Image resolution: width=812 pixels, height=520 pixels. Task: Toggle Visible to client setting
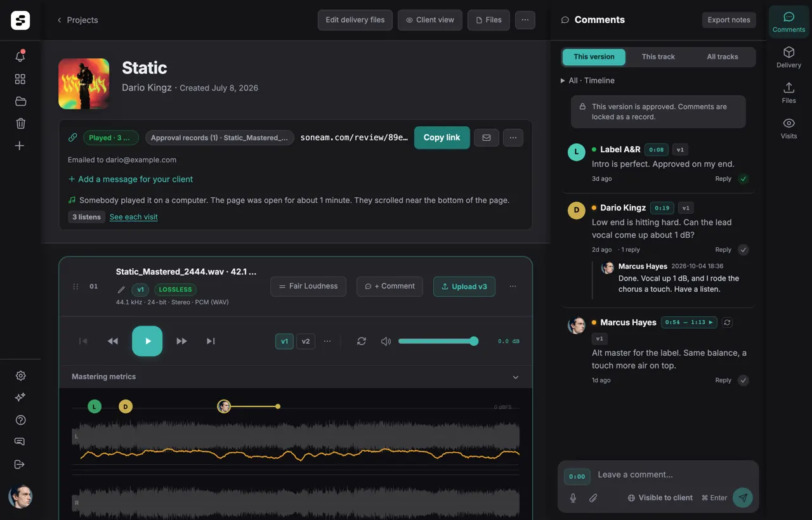point(660,498)
